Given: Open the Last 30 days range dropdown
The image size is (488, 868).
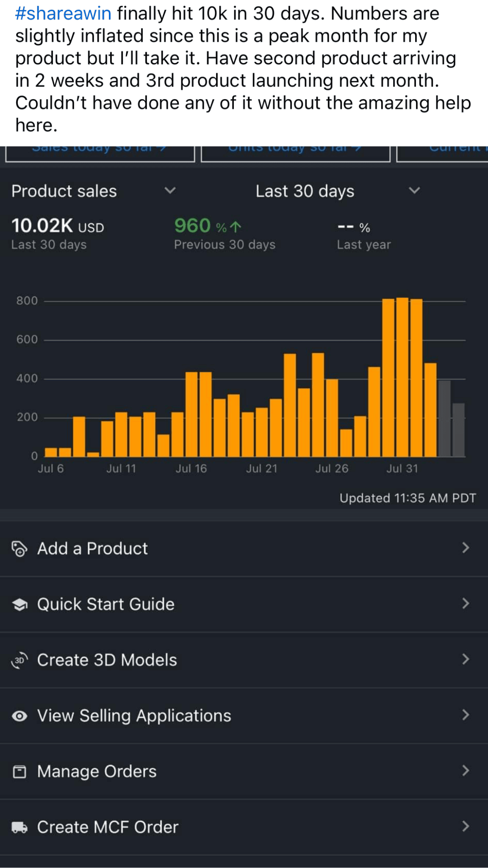Looking at the screenshot, I should click(x=414, y=191).
